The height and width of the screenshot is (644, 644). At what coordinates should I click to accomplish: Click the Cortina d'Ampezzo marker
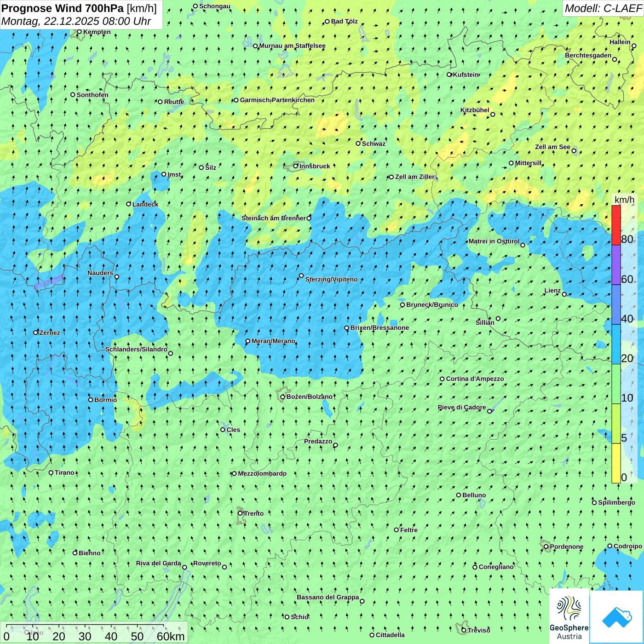click(442, 379)
